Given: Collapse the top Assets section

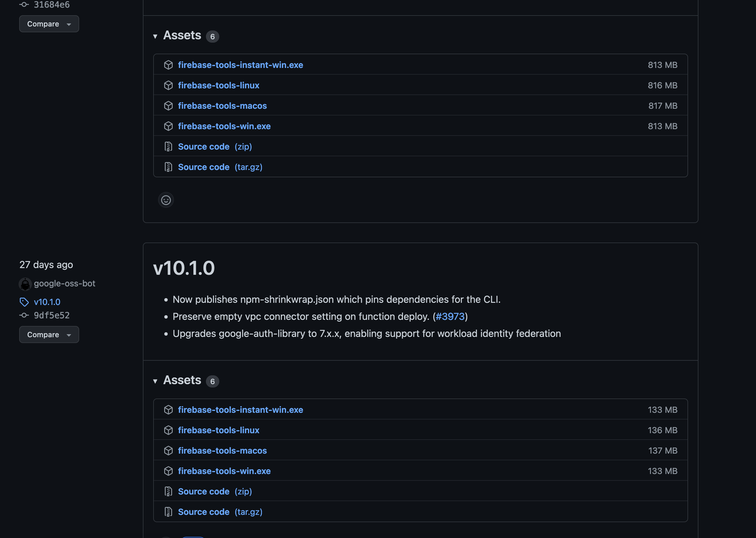Looking at the screenshot, I should (x=156, y=37).
